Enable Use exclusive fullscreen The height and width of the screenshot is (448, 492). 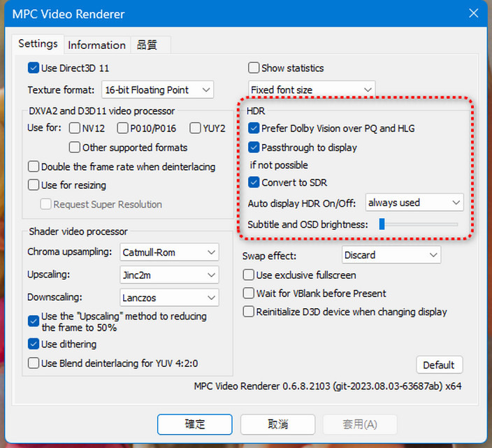pyautogui.click(x=248, y=275)
